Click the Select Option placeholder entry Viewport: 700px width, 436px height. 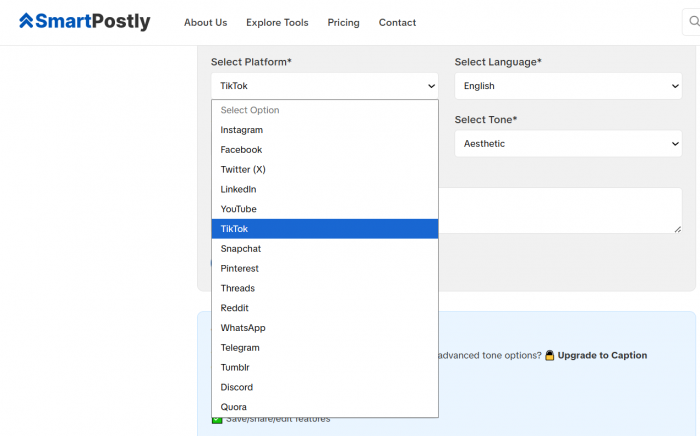tap(325, 110)
